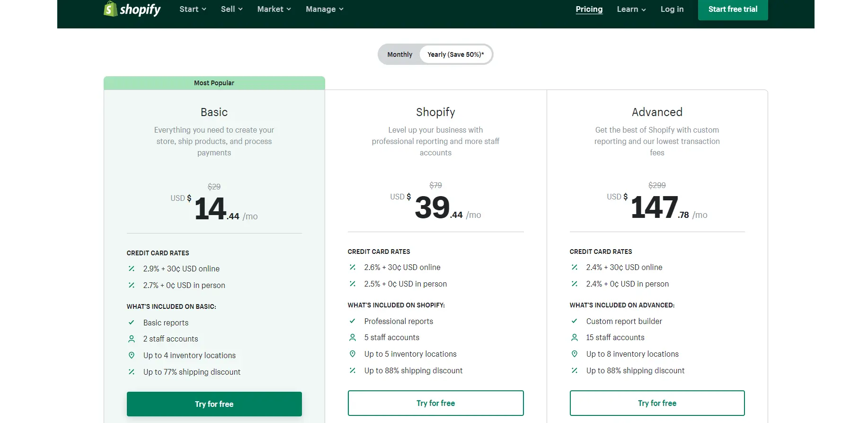
Task: Click the crossed-out $29 price
Action: 214,187
